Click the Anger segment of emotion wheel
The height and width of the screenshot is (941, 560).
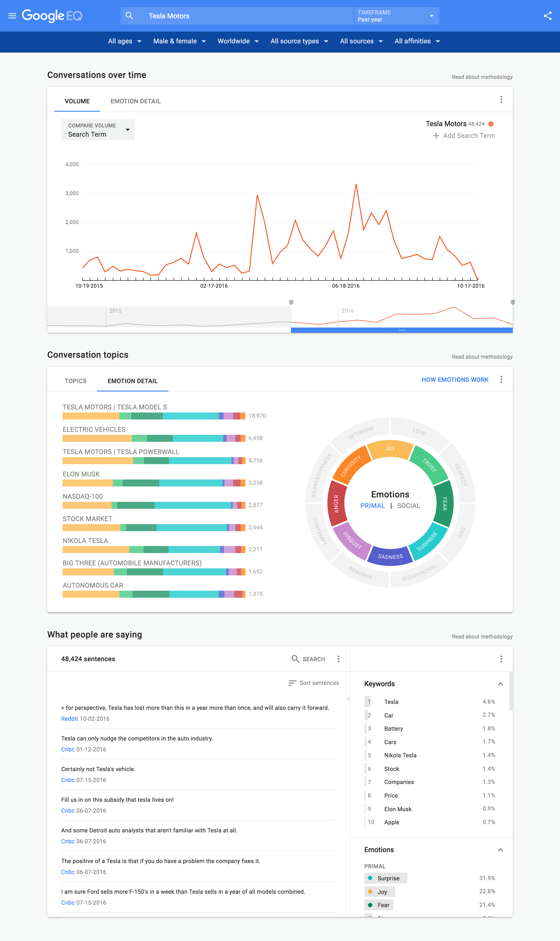pos(336,504)
